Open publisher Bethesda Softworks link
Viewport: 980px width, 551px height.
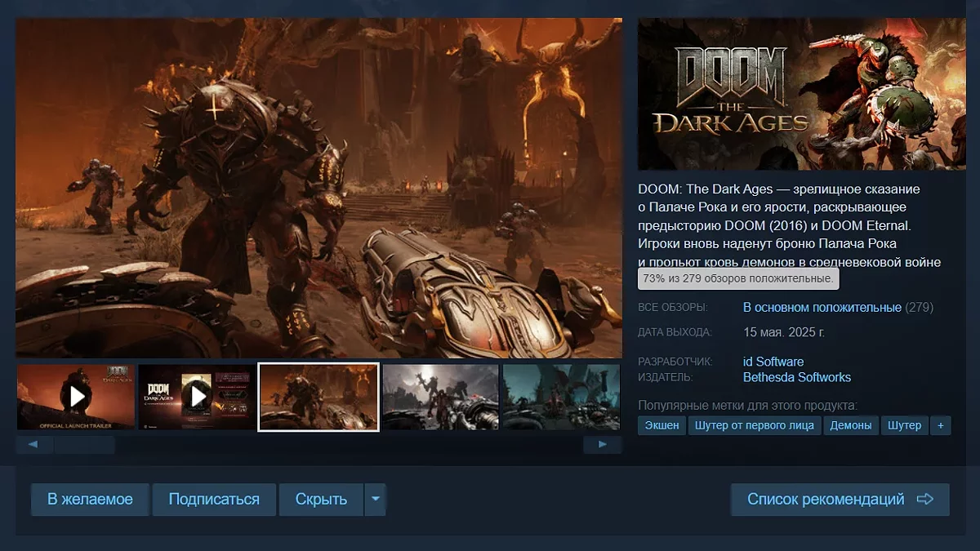point(797,377)
